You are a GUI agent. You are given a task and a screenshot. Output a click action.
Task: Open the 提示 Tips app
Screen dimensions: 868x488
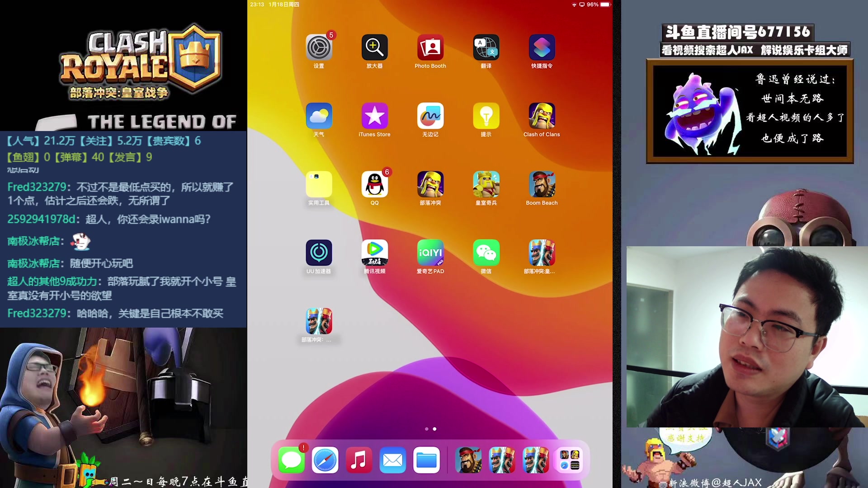point(486,116)
